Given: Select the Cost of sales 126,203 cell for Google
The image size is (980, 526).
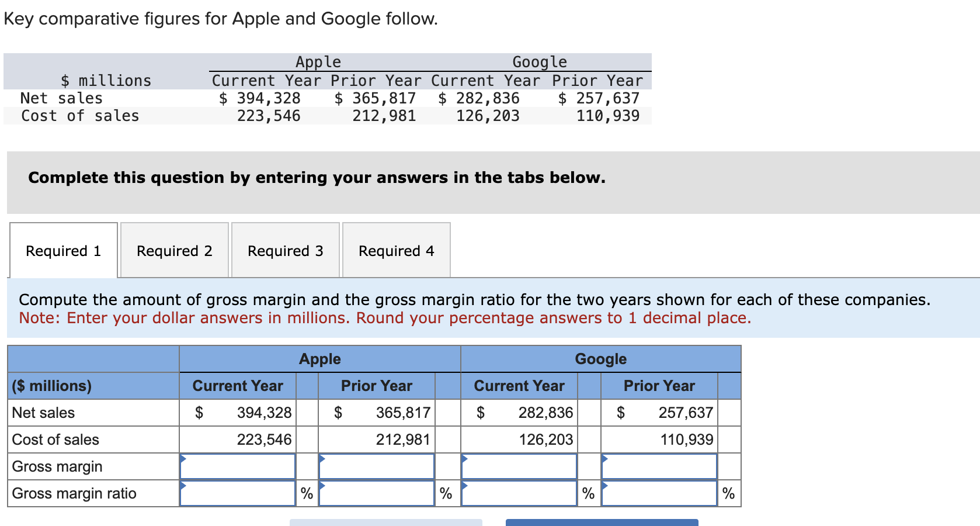Looking at the screenshot, I should click(x=519, y=440).
